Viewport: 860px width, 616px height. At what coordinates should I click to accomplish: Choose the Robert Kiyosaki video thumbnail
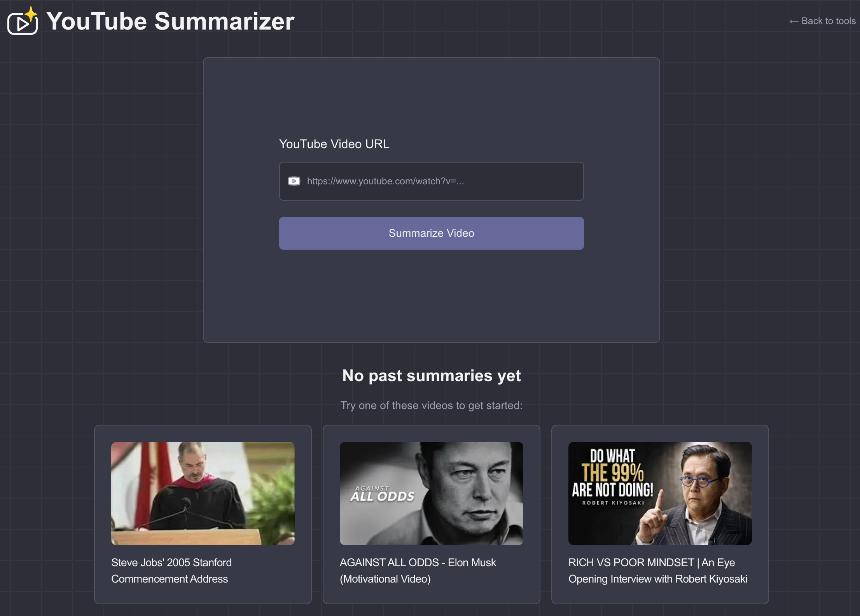tap(660, 493)
